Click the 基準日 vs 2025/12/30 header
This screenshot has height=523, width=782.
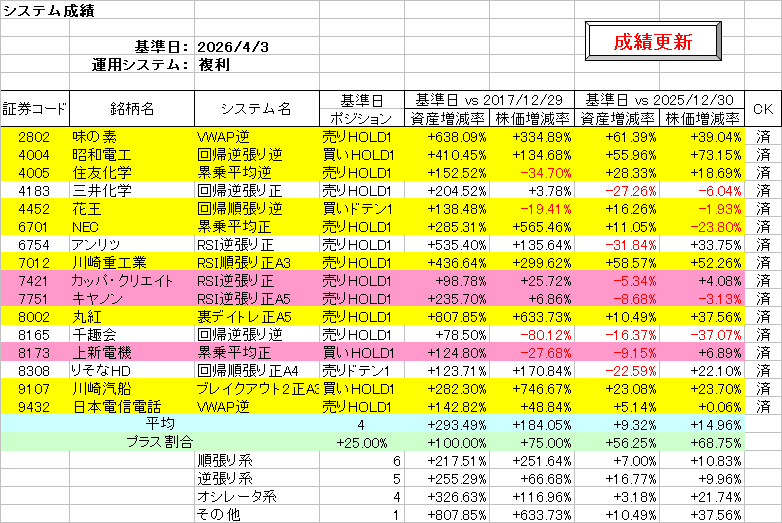coord(659,100)
